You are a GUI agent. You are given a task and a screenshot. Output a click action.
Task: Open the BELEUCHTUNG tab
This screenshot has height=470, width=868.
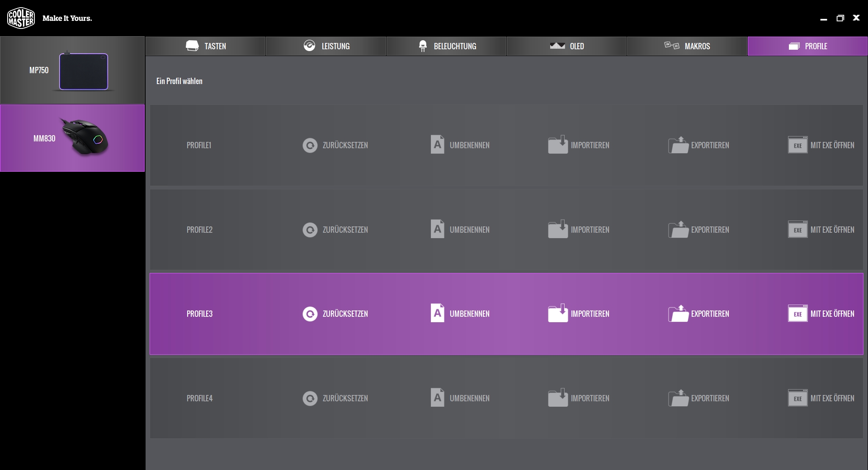[446, 46]
